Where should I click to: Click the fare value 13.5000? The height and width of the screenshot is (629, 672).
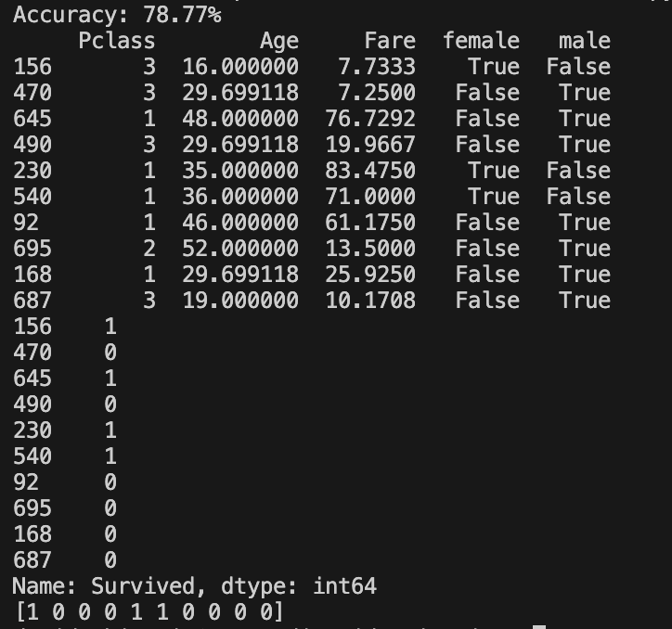(x=370, y=249)
